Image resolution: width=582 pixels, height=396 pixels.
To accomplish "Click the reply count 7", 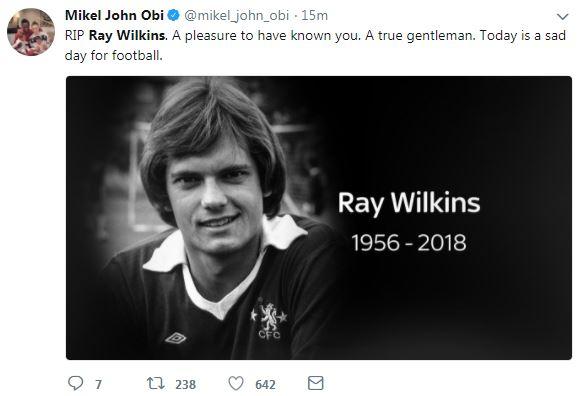I will coord(98,384).
